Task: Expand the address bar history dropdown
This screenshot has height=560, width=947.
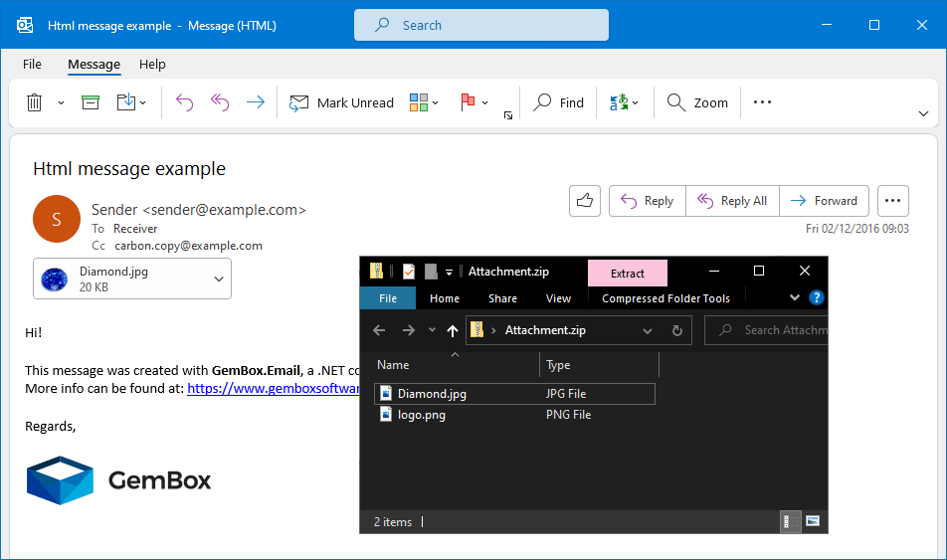Action: 648,330
